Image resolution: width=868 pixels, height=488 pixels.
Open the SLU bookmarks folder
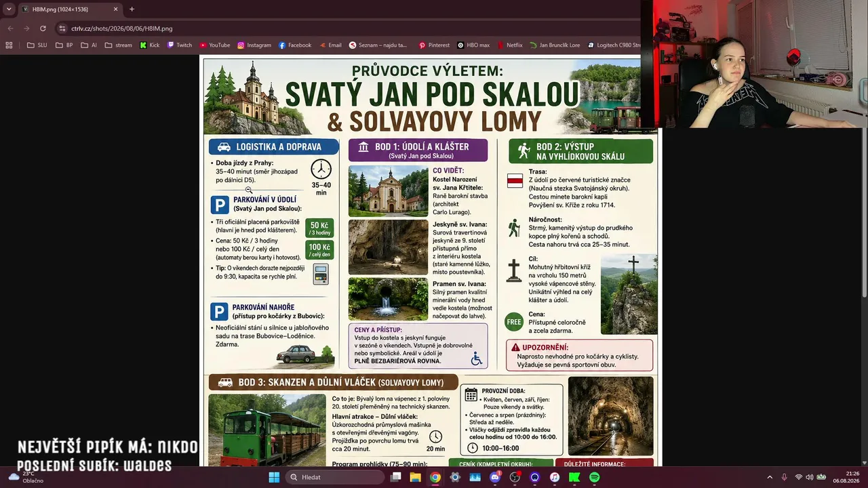(37, 45)
